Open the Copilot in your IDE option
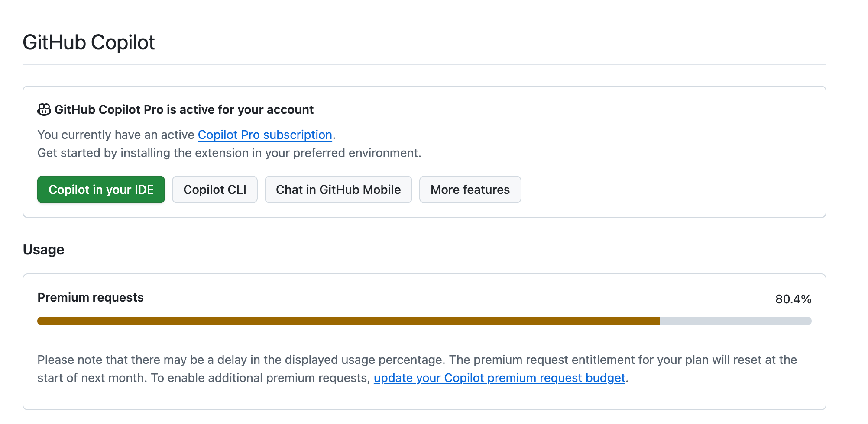This screenshot has height=424, width=868. (x=101, y=190)
